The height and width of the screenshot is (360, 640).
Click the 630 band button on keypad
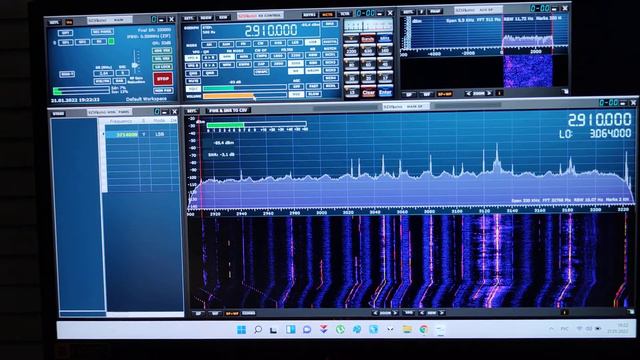point(368,50)
